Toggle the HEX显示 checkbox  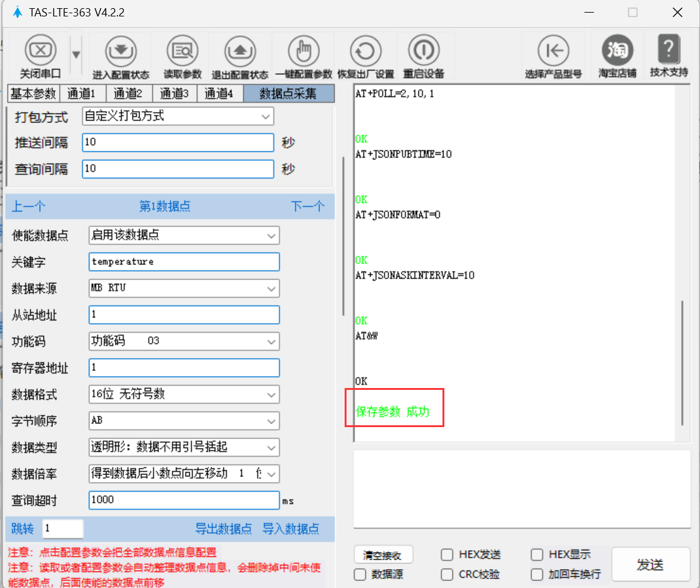pyautogui.click(x=537, y=555)
